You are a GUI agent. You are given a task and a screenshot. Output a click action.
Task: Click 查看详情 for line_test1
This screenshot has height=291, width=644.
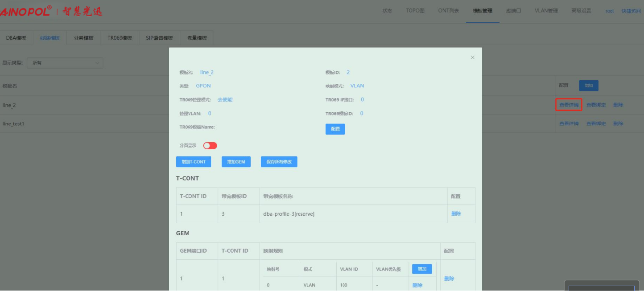(569, 123)
